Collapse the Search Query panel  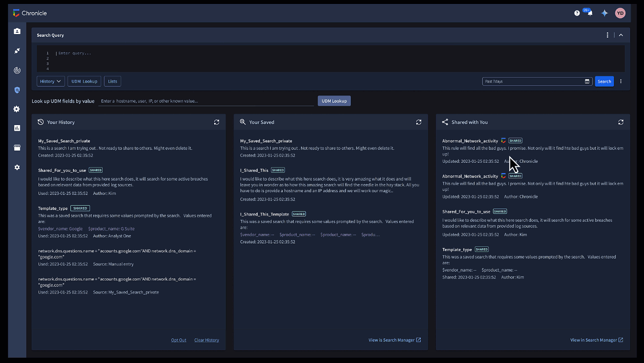[621, 35]
